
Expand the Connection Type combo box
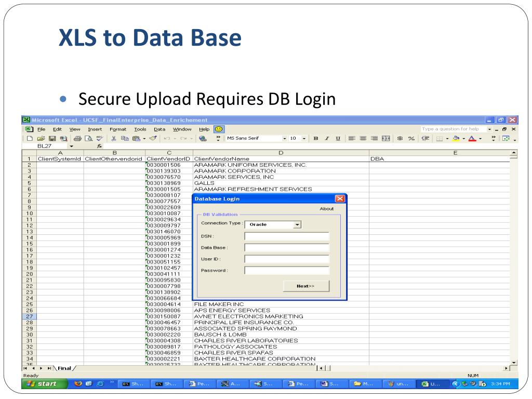(x=297, y=224)
